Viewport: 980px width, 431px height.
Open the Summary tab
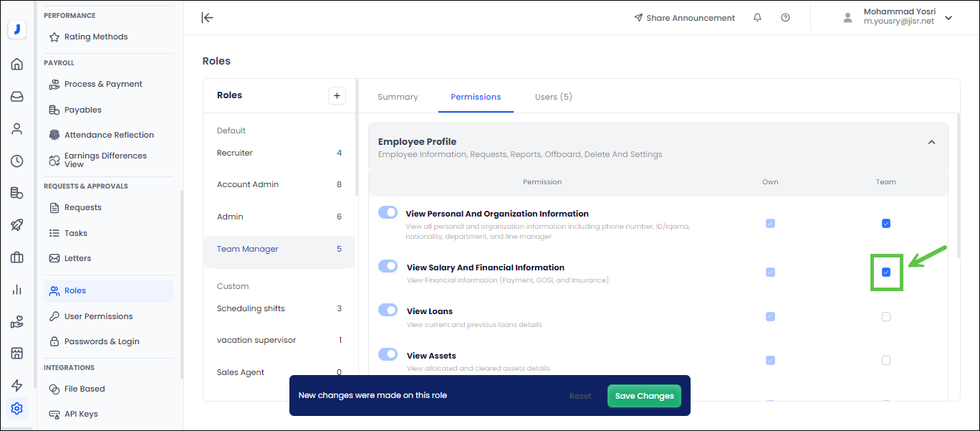398,96
